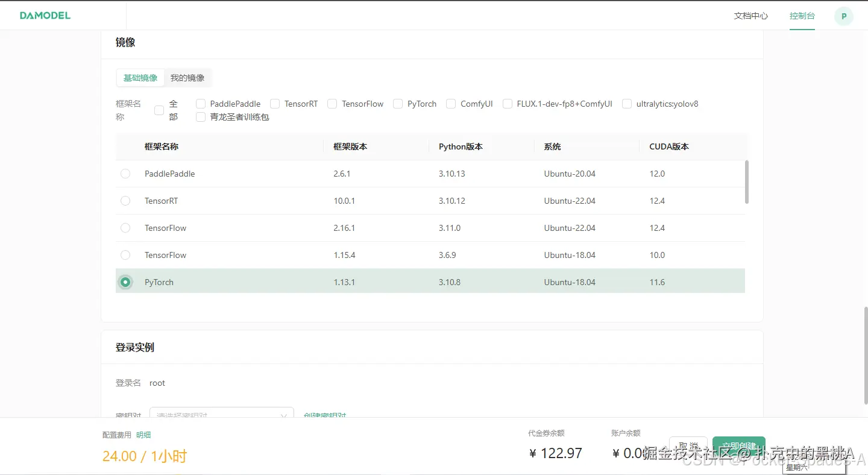This screenshot has width=868, height=475.
Task: Switch to the 我的镜像 tab
Action: click(187, 78)
